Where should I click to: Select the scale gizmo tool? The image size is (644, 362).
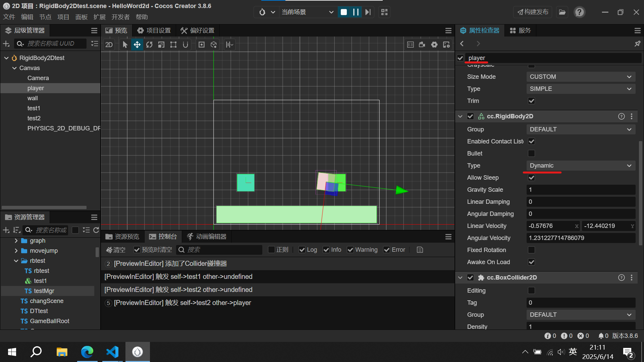point(161,45)
